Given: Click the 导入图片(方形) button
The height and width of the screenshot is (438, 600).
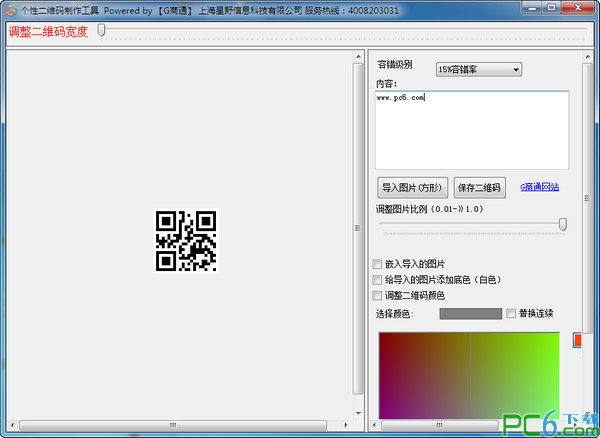Looking at the screenshot, I should point(412,187).
